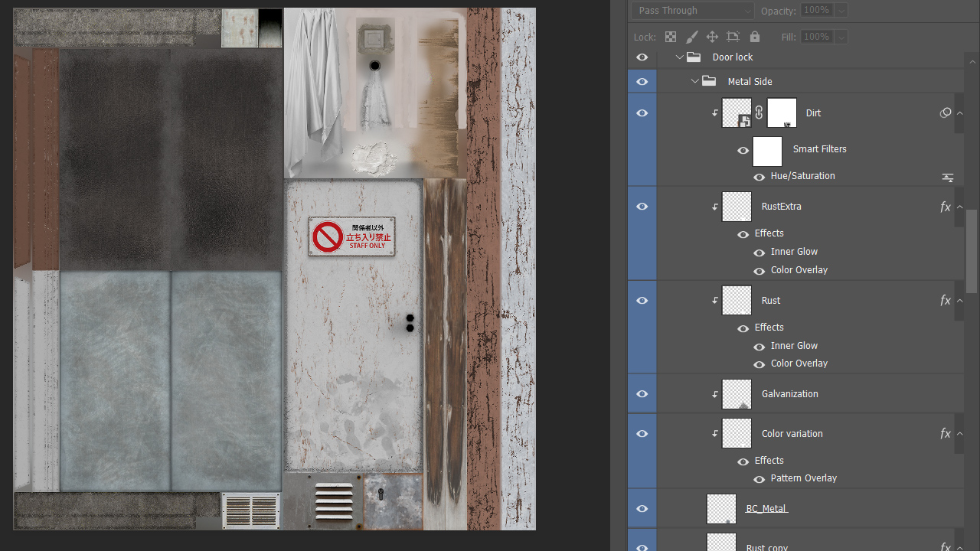Open Hue/Saturation filter blending options icon
Image resolution: width=980 pixels, height=551 pixels.
click(x=947, y=177)
